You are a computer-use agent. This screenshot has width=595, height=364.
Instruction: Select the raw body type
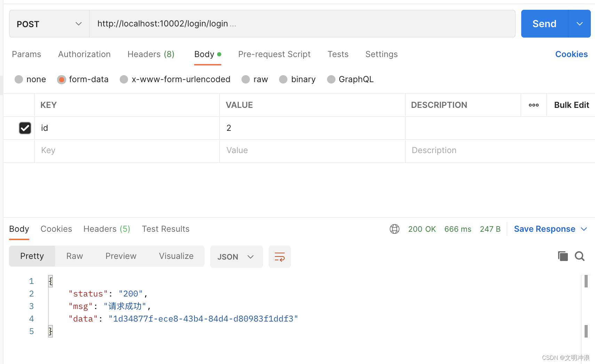tap(245, 79)
